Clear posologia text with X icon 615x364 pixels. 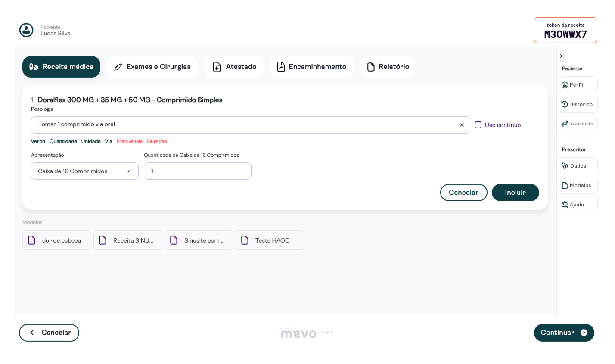point(461,125)
